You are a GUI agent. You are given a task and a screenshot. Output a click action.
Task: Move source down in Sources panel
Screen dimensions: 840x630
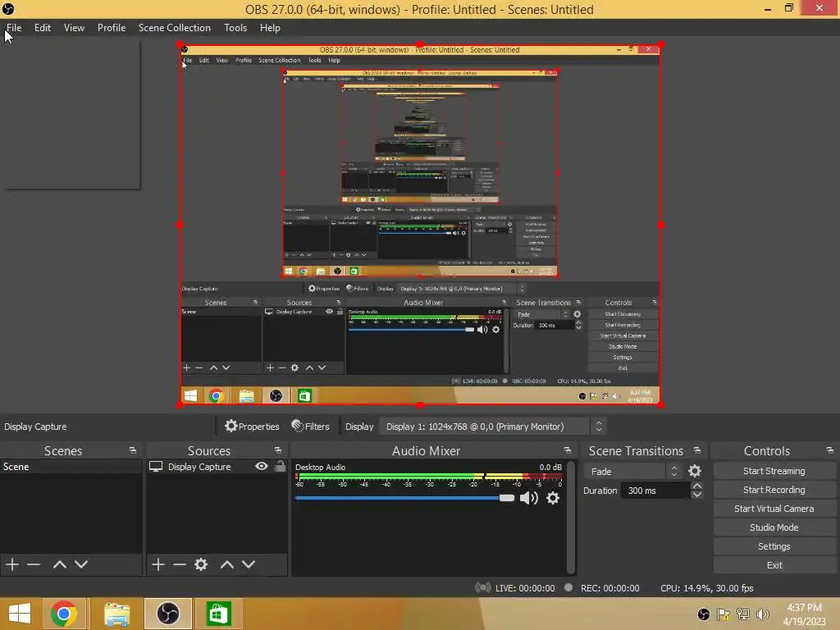248,564
